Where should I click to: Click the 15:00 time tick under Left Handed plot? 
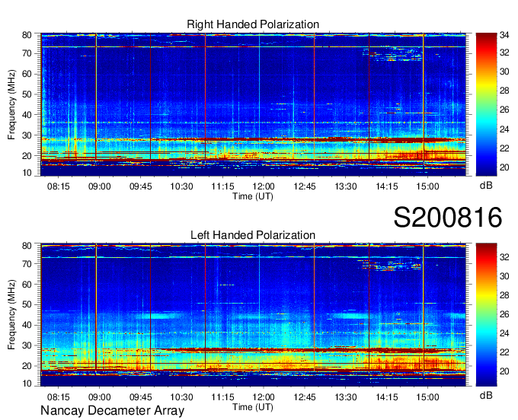click(x=427, y=397)
